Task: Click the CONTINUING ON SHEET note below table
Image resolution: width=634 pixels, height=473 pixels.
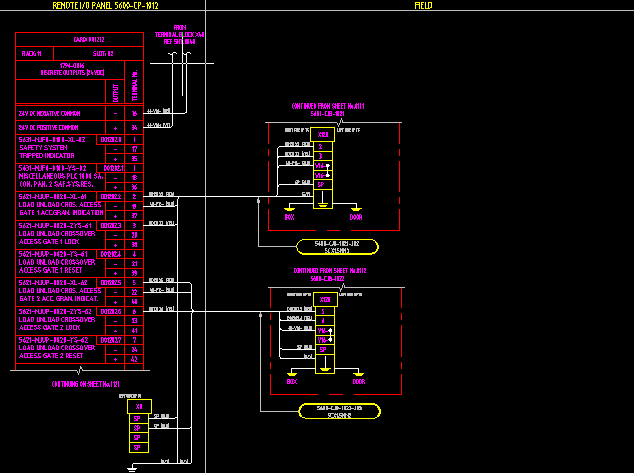Action: pyautogui.click(x=85, y=384)
